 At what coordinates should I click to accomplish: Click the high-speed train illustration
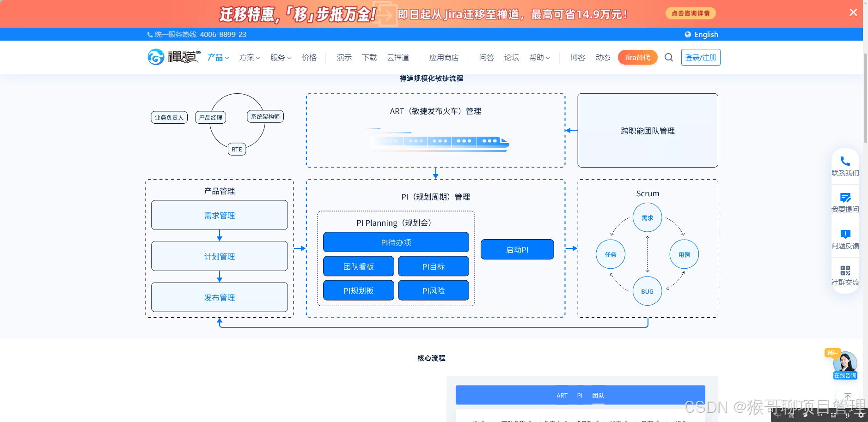coord(437,140)
